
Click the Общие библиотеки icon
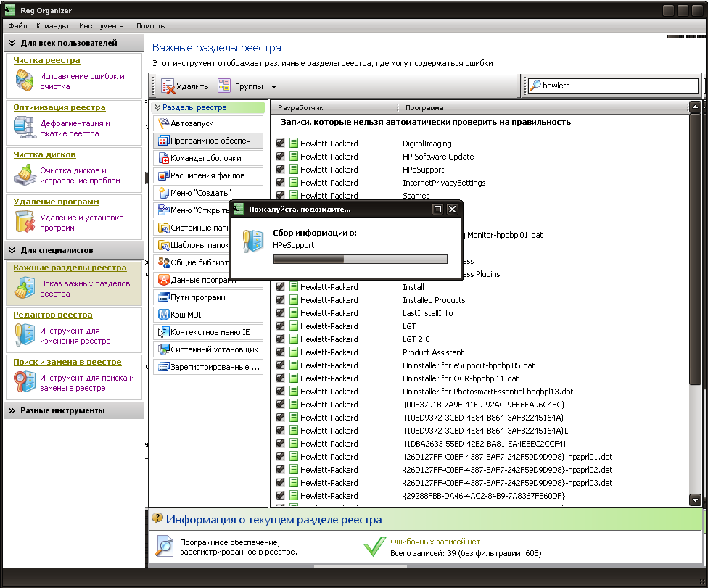(163, 262)
